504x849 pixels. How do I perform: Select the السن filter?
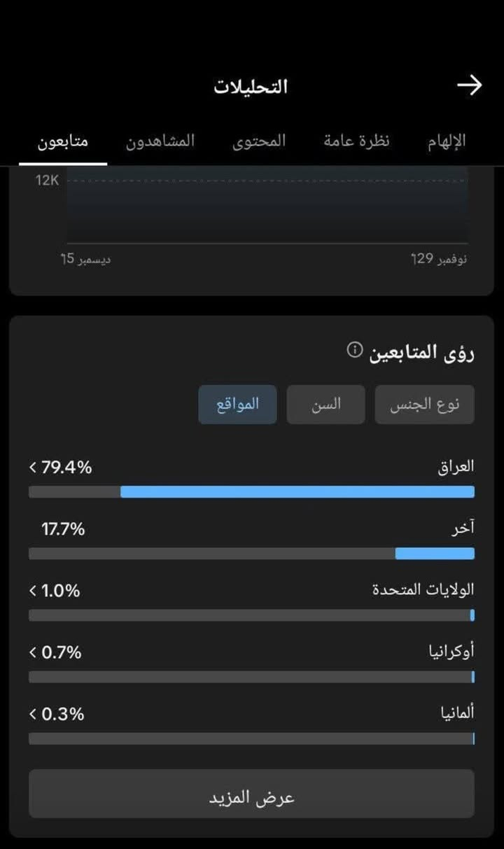pyautogui.click(x=325, y=404)
